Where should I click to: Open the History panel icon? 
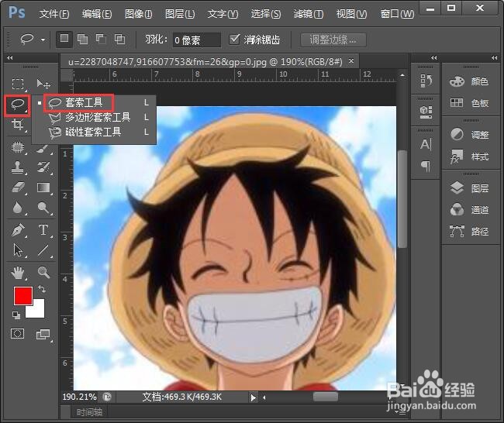coord(426,81)
